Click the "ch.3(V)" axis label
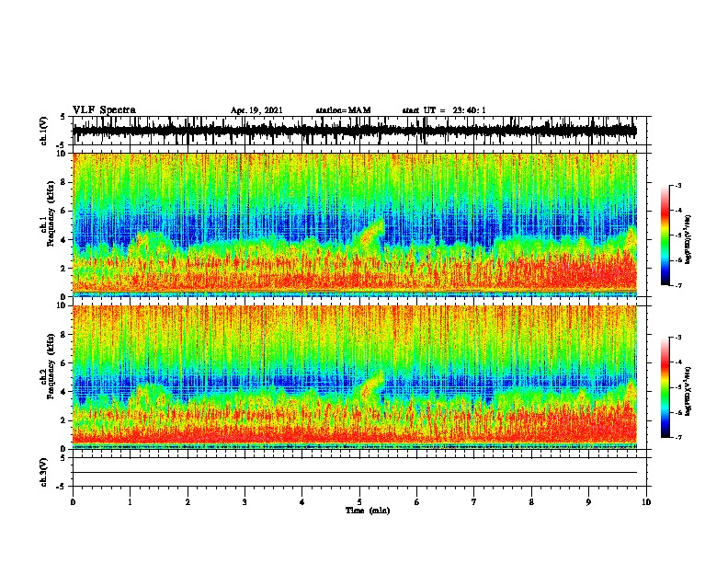Viewport: 728px width, 563px height. click(x=44, y=472)
